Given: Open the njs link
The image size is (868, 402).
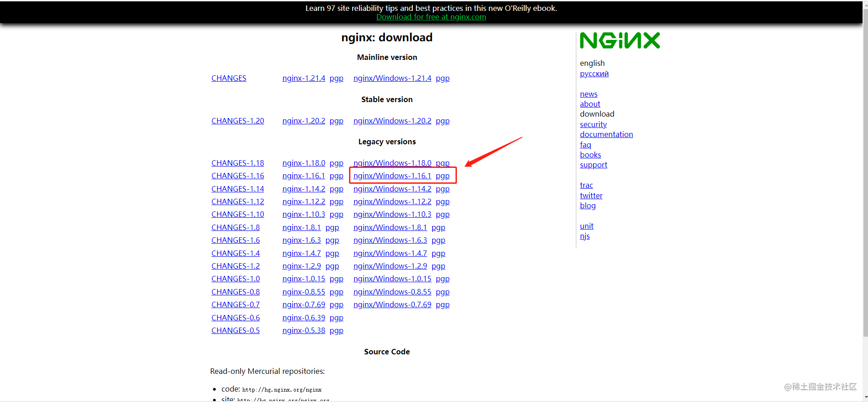Looking at the screenshot, I should (585, 236).
